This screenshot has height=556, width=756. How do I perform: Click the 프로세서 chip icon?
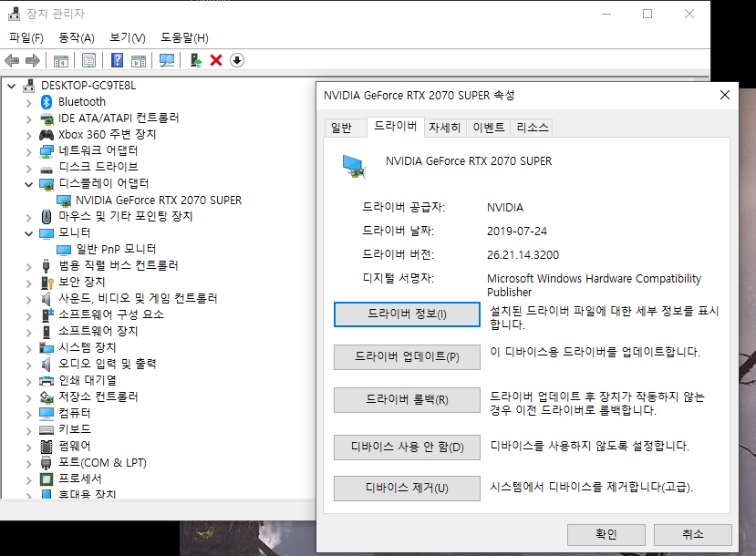click(47, 479)
